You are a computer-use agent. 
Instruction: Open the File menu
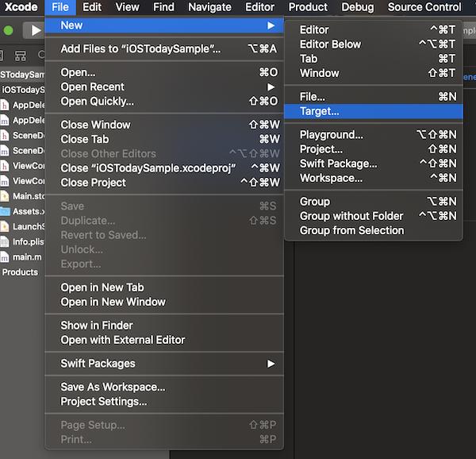coord(60,7)
